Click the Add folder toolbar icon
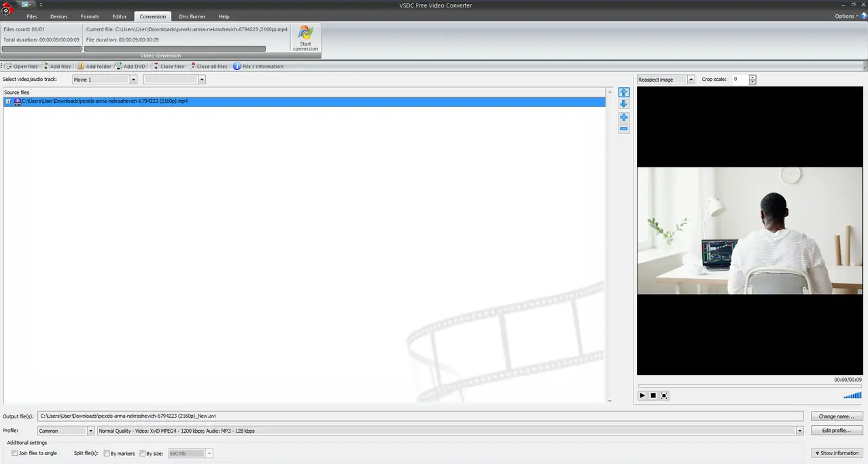This screenshot has height=464, width=868. click(x=80, y=67)
